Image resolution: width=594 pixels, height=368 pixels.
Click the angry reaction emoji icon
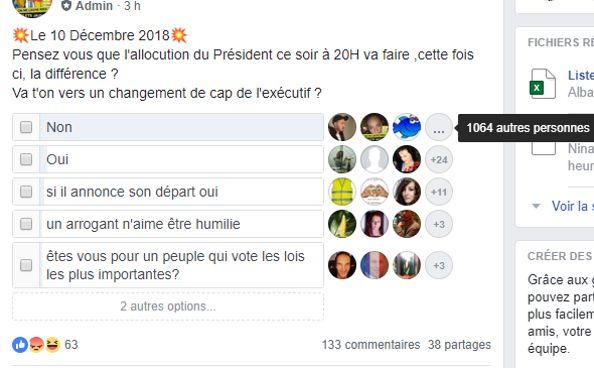point(36,345)
